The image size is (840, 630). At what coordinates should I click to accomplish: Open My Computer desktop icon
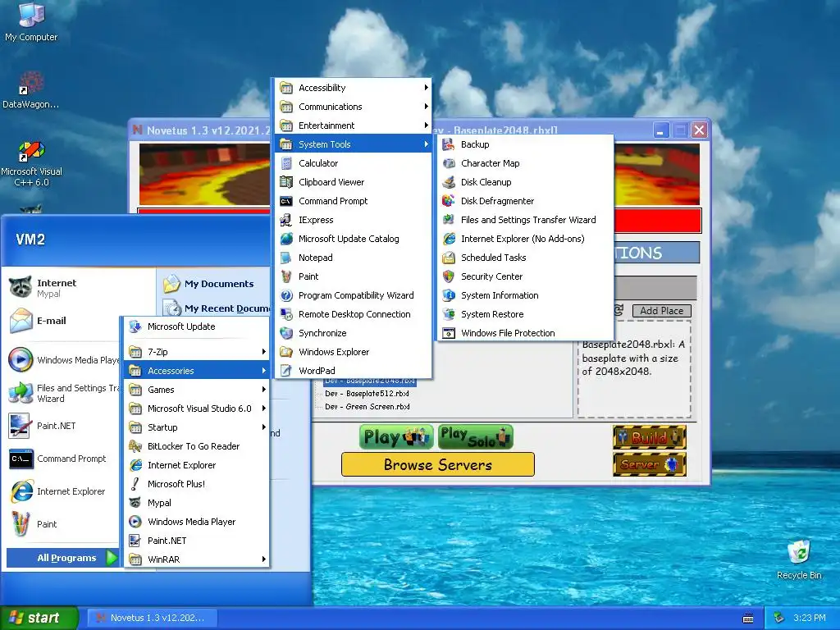point(31,22)
